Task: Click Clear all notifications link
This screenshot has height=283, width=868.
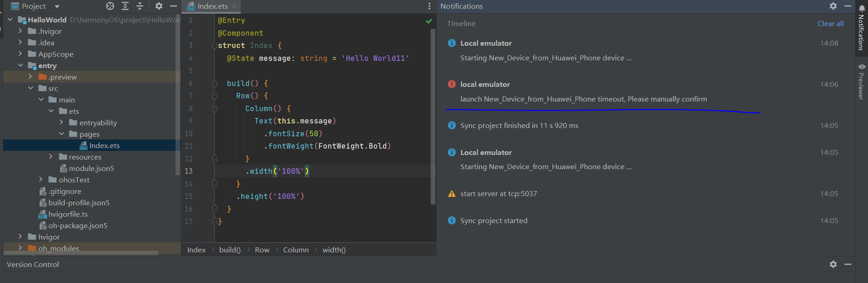Action: (x=831, y=23)
